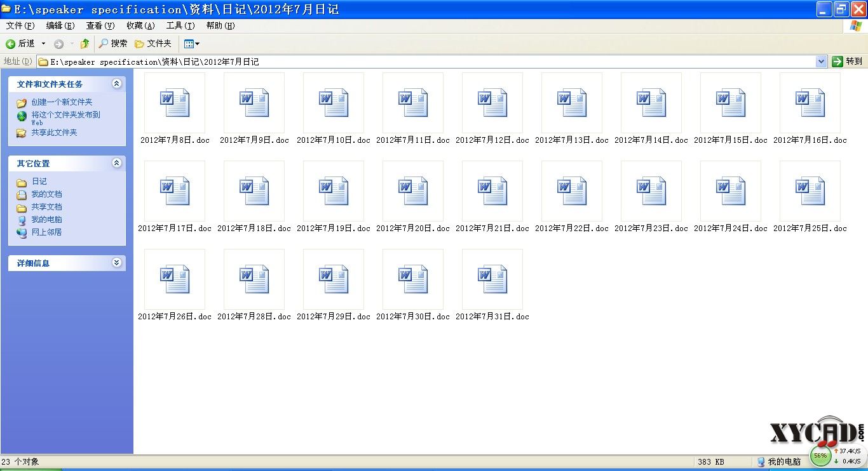Select the 2012年7月24日.doc document icon
868x471 pixels.
pos(731,191)
